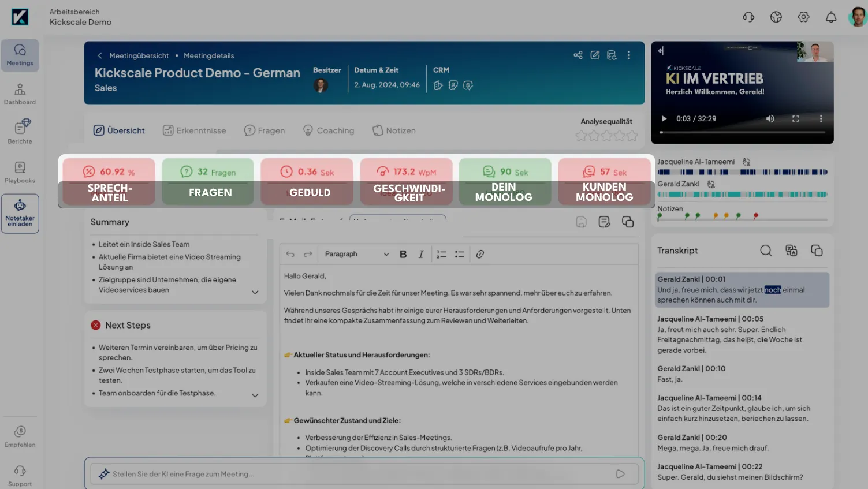Toggle numbered list
Viewport: 868px width, 489px height.
442,254
